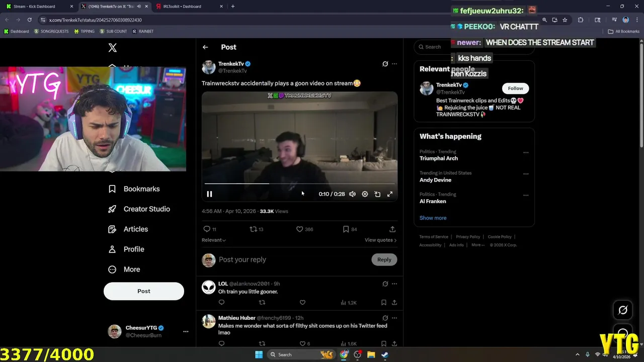Open Bookmarks in the X sidebar
This screenshot has height=362, width=644.
134,189
